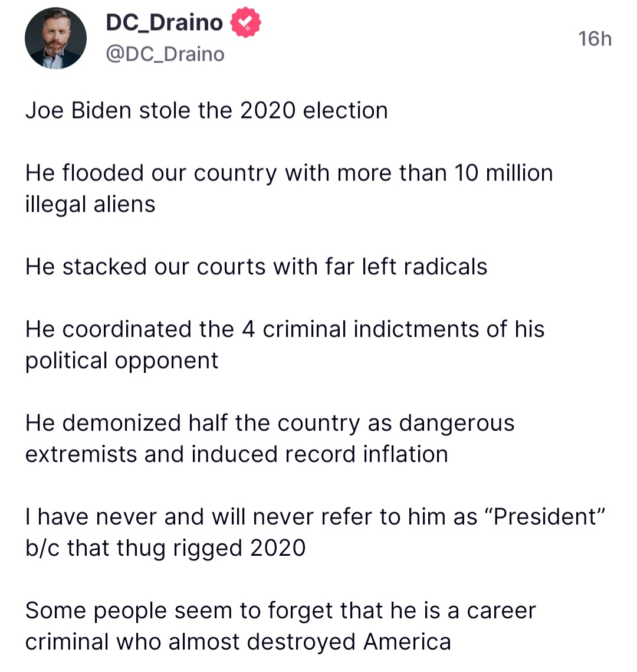The width and height of the screenshot is (637, 672).
Task: Select the line 'Joe Biden stole the 2020 election'
Action: [206, 110]
